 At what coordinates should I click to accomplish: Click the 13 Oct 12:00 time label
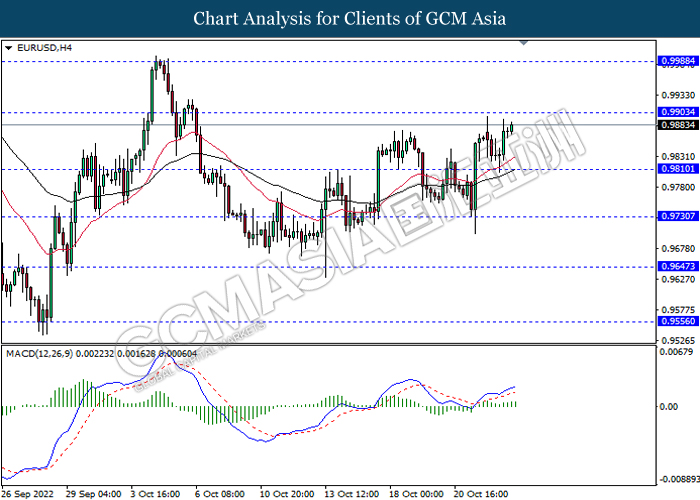[351, 494]
